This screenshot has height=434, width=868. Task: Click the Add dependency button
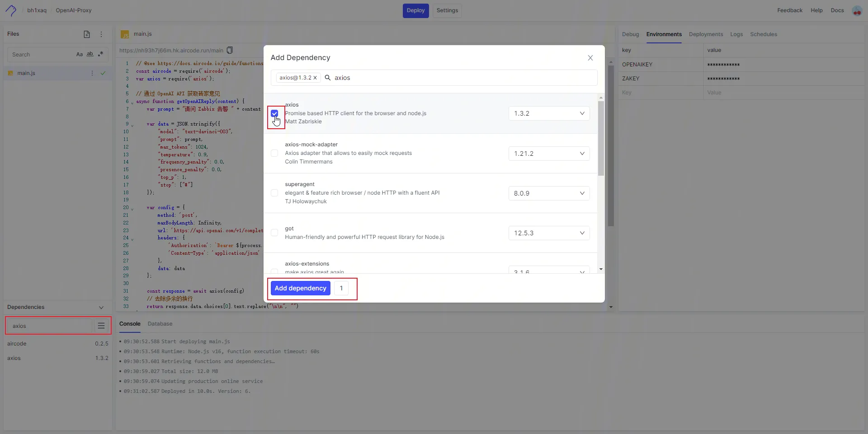(x=300, y=288)
